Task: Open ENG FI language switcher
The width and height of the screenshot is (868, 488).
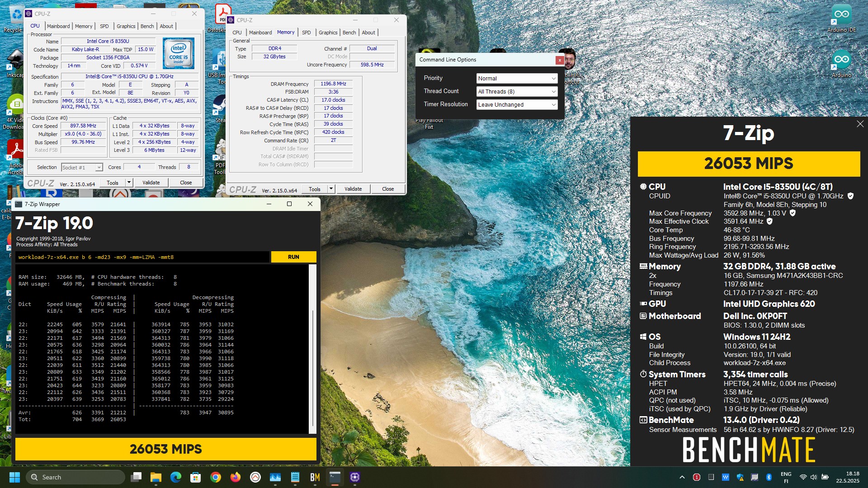Action: pyautogui.click(x=786, y=477)
